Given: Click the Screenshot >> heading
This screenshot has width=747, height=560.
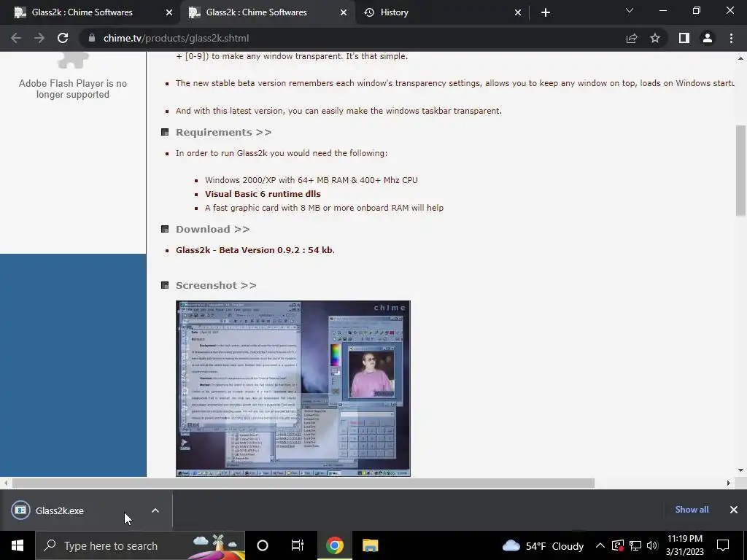Looking at the screenshot, I should [216, 285].
